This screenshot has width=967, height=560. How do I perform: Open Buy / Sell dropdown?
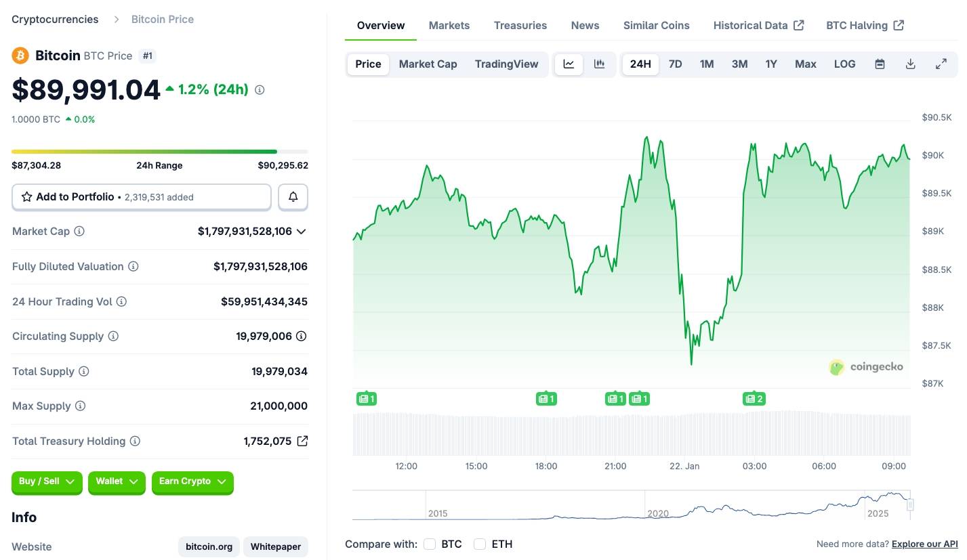47,481
